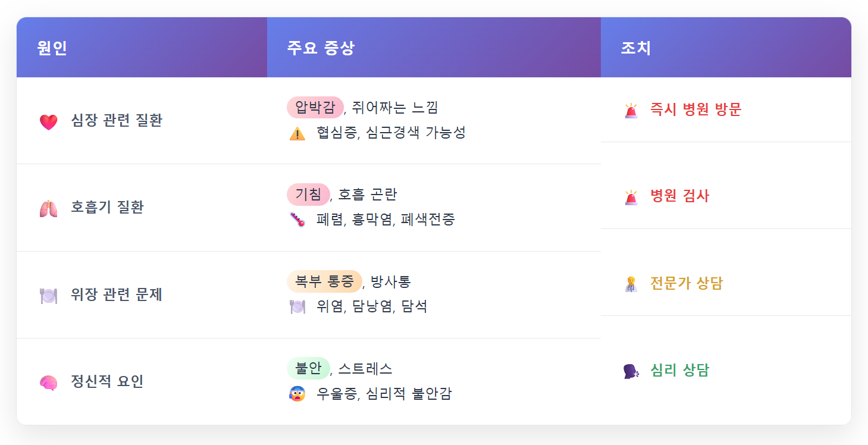868x445 pixels.
Task: Click the green 불안 tag
Action: 308,368
